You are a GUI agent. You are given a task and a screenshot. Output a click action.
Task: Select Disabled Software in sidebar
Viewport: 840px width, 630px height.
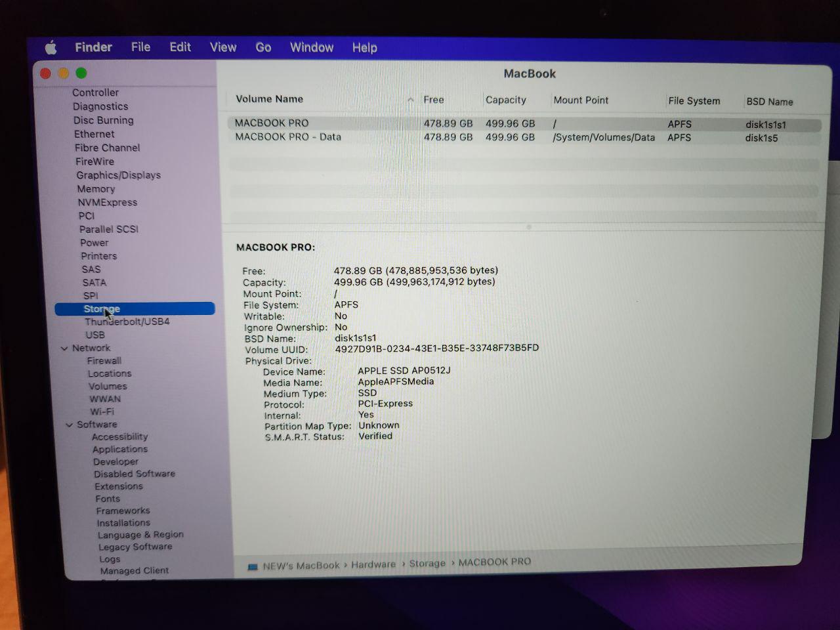click(x=135, y=474)
